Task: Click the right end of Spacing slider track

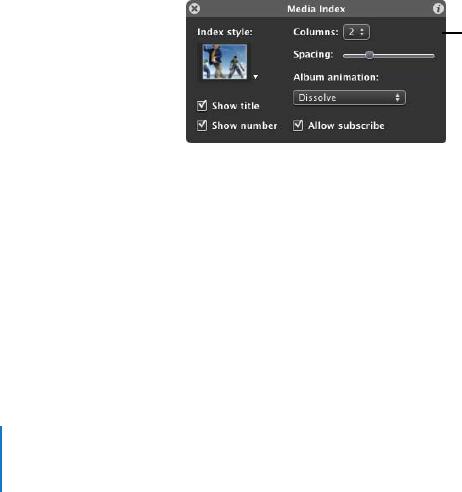Action: click(432, 56)
